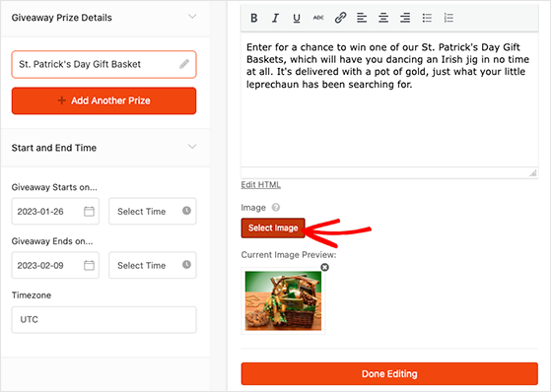Click the Select Image button

(273, 228)
